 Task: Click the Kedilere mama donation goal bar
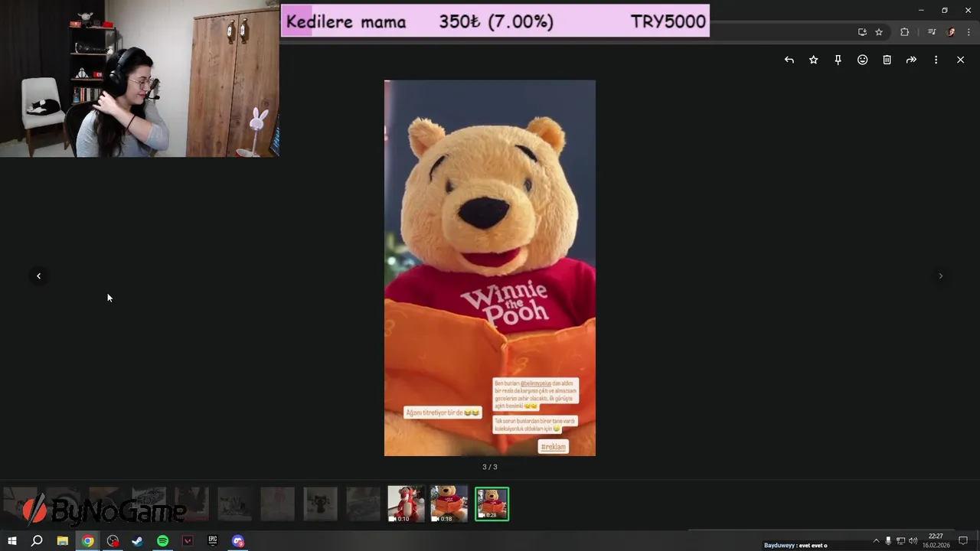(x=495, y=21)
